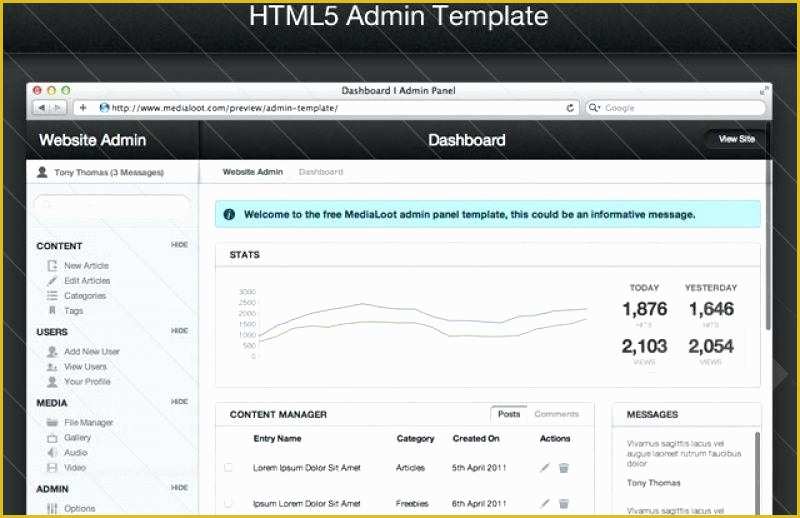Click the New Article document icon
Screen dimensions: 800x518
[52, 265]
